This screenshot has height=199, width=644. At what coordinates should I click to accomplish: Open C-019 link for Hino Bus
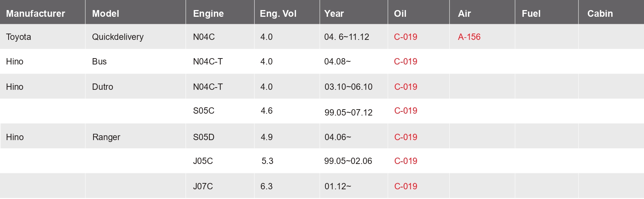point(405,61)
